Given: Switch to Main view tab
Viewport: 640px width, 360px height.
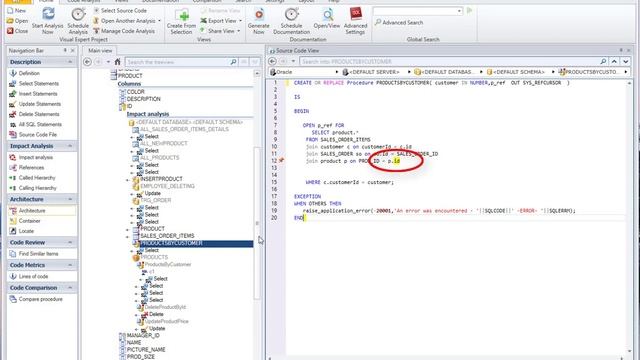Looking at the screenshot, I should click(100, 51).
